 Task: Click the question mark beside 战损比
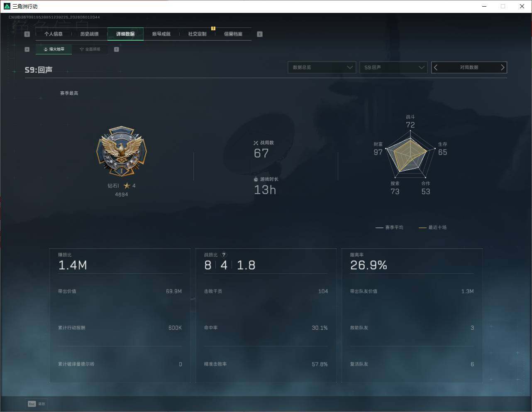point(224,255)
